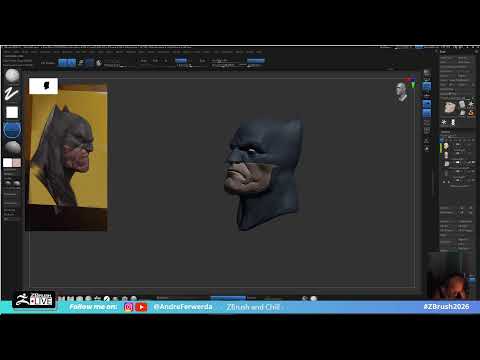
Task: Click the round sphere icon in top shelf
Action: tap(99, 63)
